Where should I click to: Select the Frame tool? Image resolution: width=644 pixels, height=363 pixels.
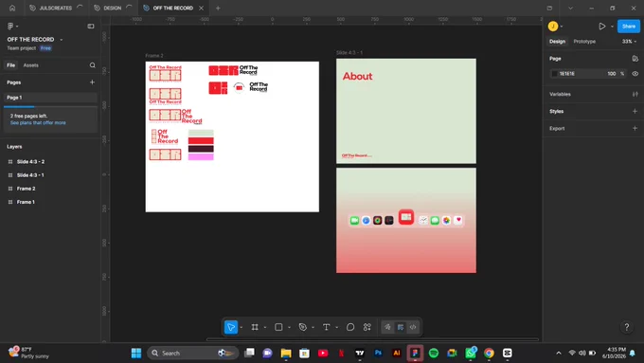(255, 327)
